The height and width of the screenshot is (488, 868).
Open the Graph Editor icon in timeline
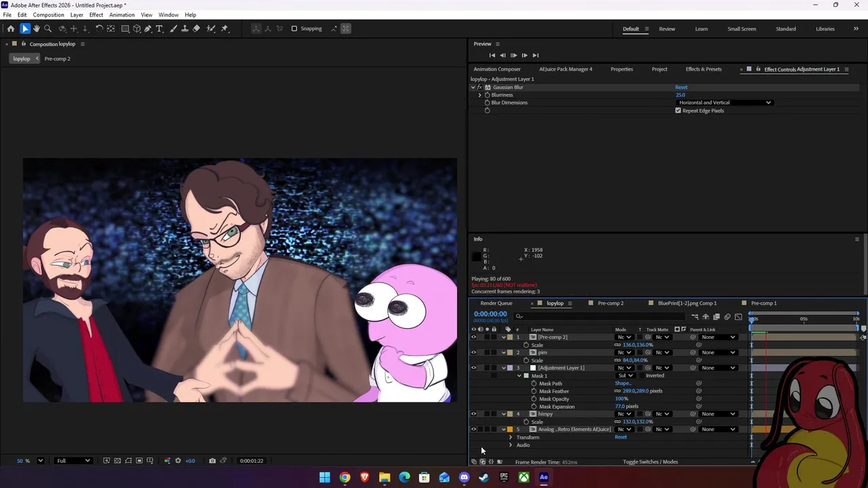click(738, 317)
